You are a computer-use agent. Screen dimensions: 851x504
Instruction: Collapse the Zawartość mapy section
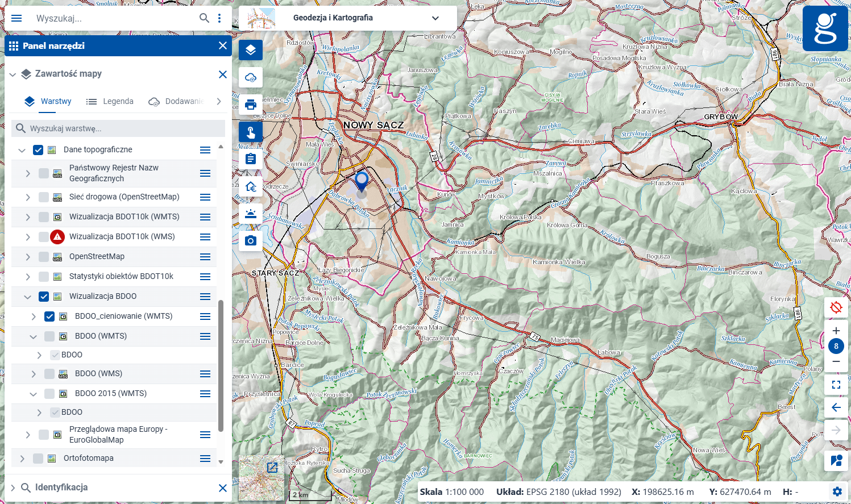pyautogui.click(x=13, y=74)
